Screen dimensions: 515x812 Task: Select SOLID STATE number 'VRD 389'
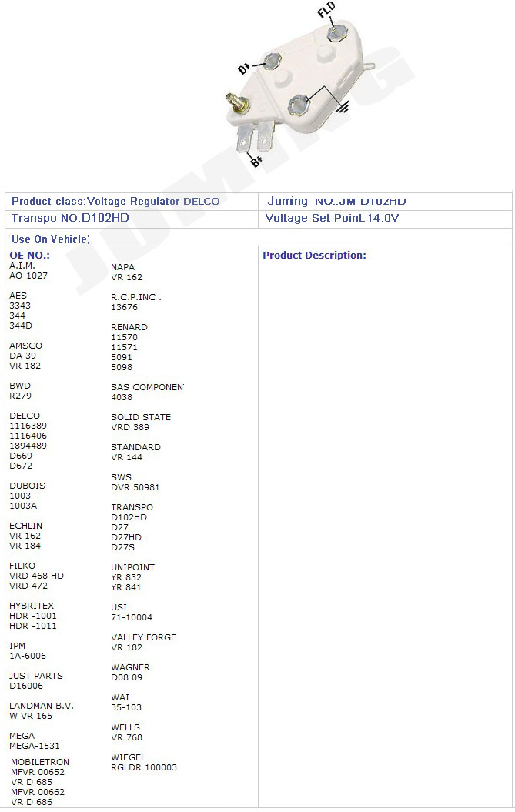[x=130, y=427]
